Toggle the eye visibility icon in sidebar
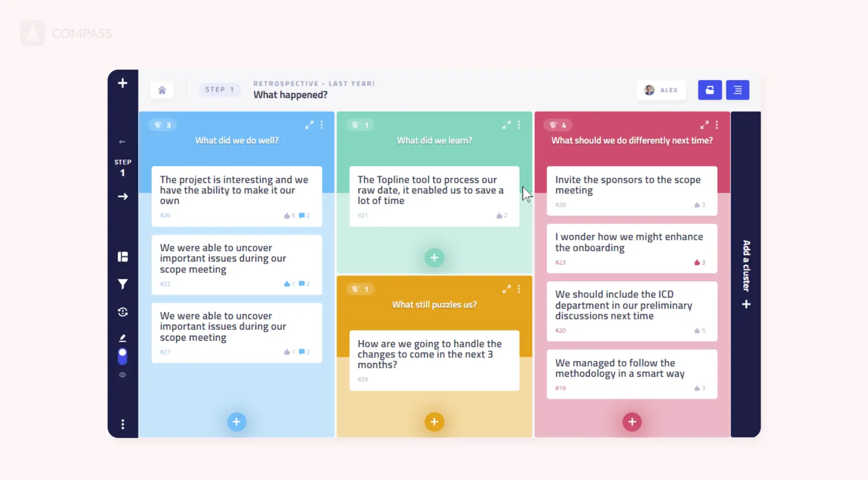The image size is (868, 480). click(x=123, y=375)
